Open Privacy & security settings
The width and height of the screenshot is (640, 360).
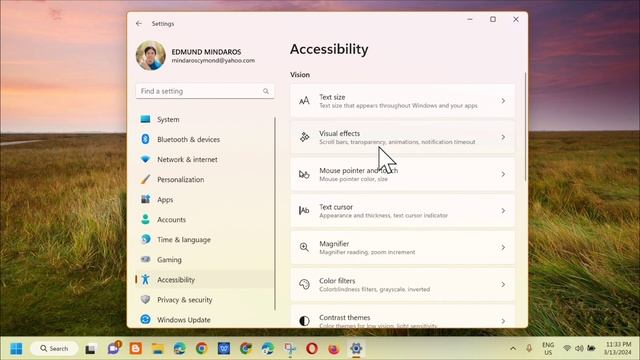click(205, 299)
